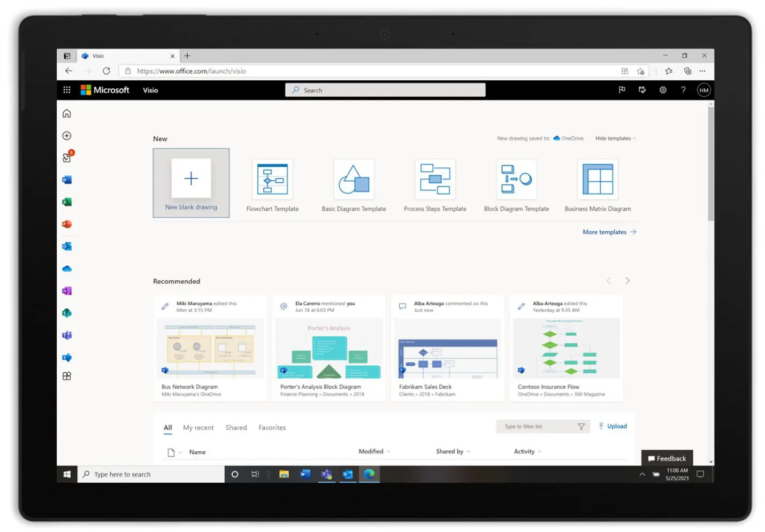Open All Apps icon in sidebar

[x=67, y=376]
